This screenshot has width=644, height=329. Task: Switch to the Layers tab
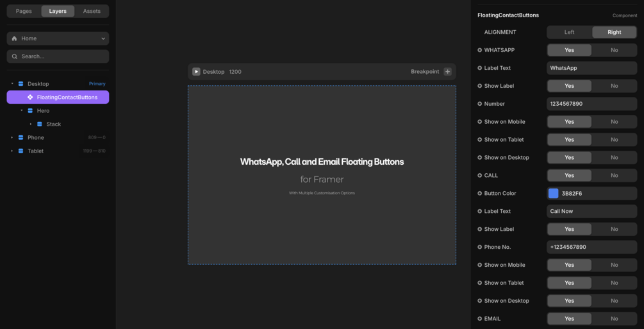pyautogui.click(x=58, y=11)
